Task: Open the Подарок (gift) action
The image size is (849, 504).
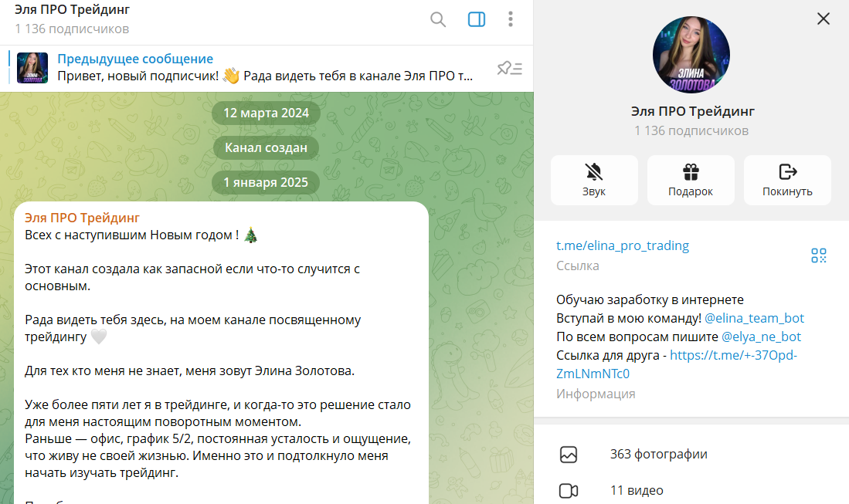Action: 690,180
